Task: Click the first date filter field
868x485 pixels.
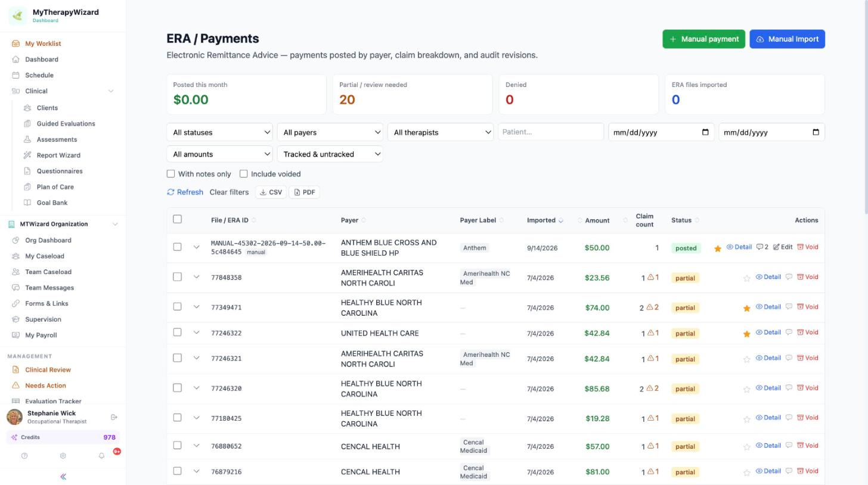Action: [661, 132]
